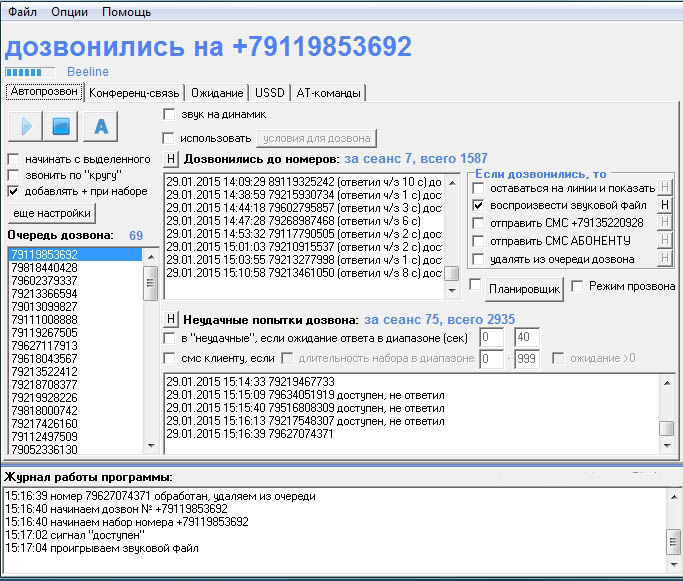This screenshot has width=683, height=581.
Task: Tick звонить по "кругу" checkbox
Action: click(13, 174)
